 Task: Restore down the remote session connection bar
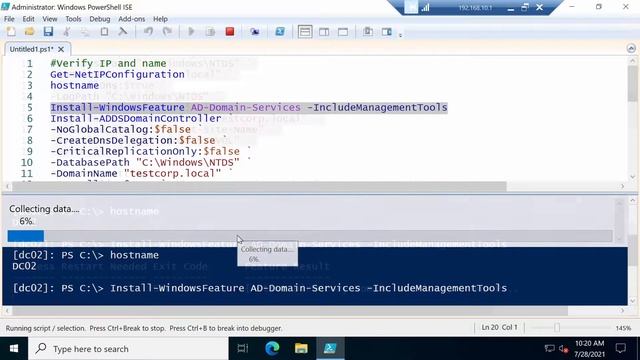pyautogui.click(x=525, y=7)
